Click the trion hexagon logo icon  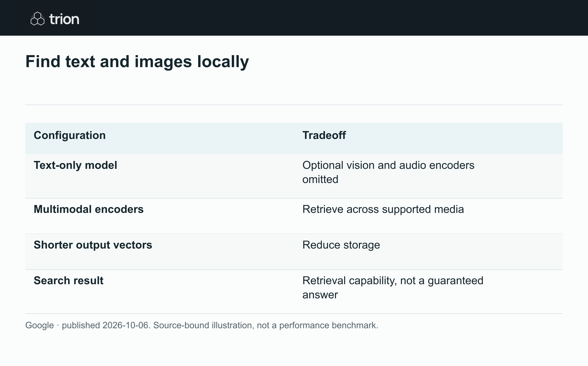click(x=38, y=19)
